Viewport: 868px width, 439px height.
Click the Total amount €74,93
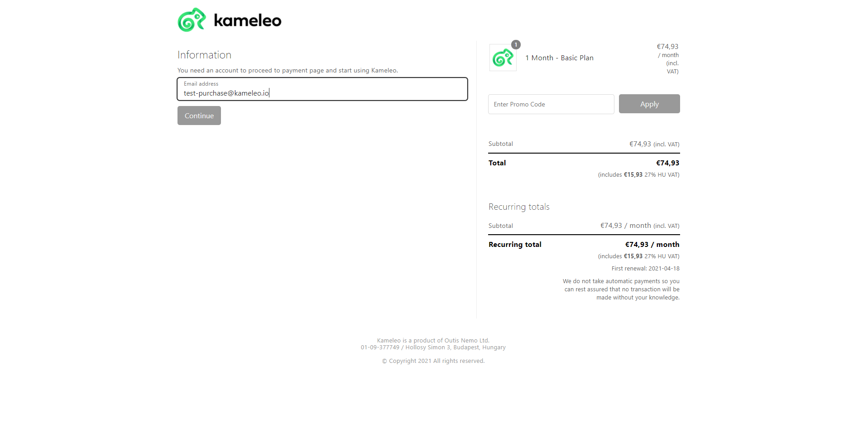pos(668,163)
